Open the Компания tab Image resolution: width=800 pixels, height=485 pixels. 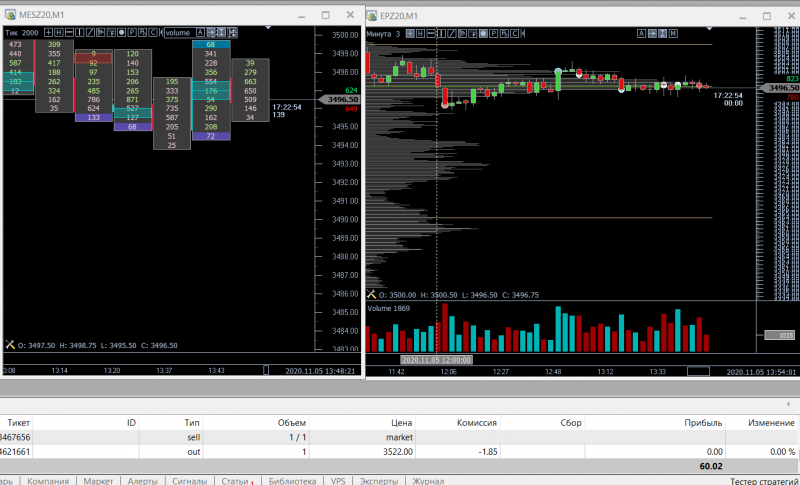48,481
